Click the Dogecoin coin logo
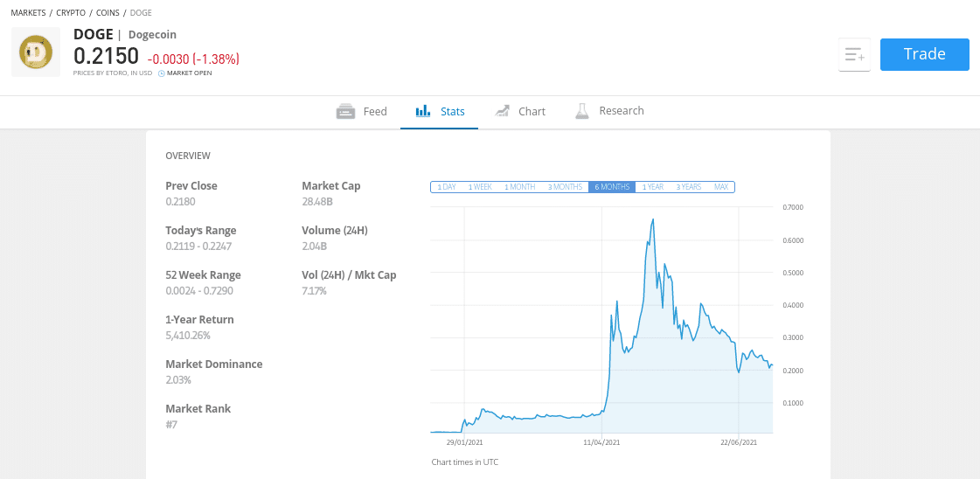The image size is (980, 479). [x=36, y=52]
